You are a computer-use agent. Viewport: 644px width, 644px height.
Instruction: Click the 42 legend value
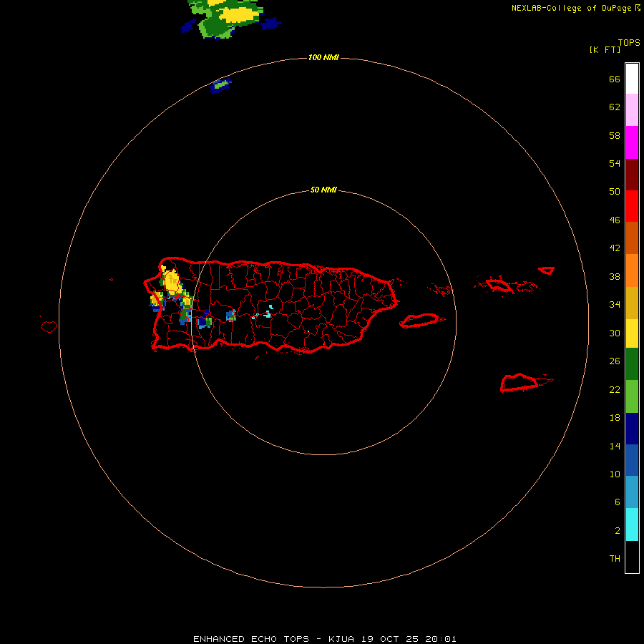(615, 248)
